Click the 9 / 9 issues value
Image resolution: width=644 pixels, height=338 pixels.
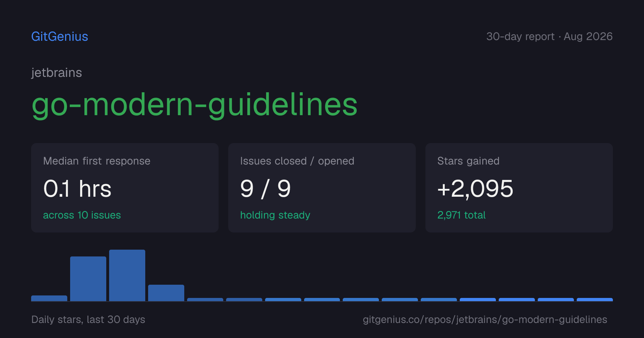265,188
